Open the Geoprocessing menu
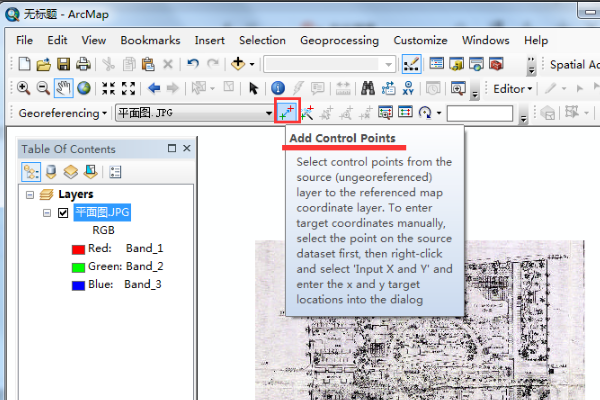The width and height of the screenshot is (600, 400). coord(339,40)
